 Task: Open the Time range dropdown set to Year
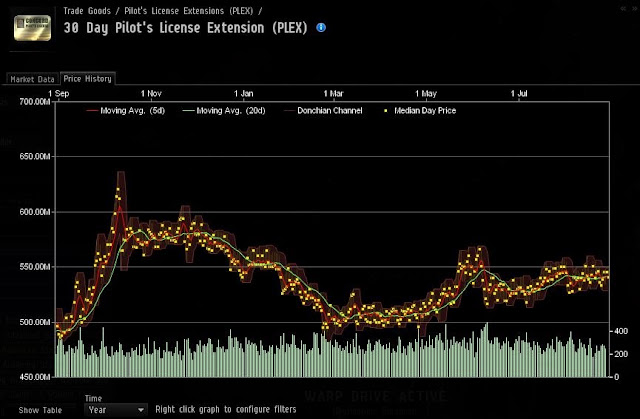[x=116, y=410]
